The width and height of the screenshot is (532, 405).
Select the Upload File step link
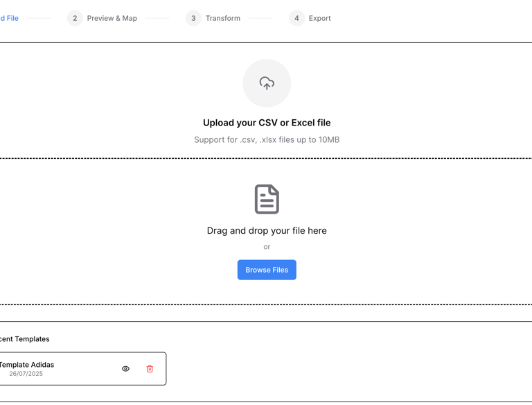[9, 18]
